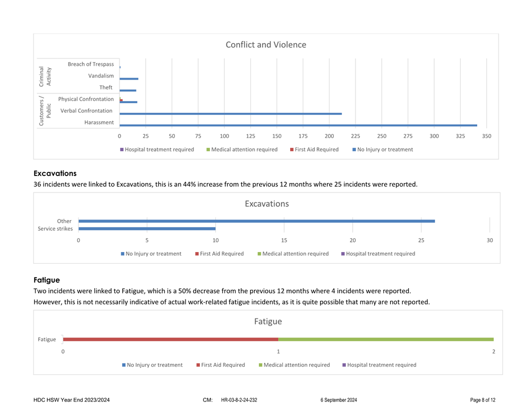This screenshot has height=411, width=532.
Task: Click purple Hospital treatment swatch in Conflict chart legend
Action: click(122, 150)
